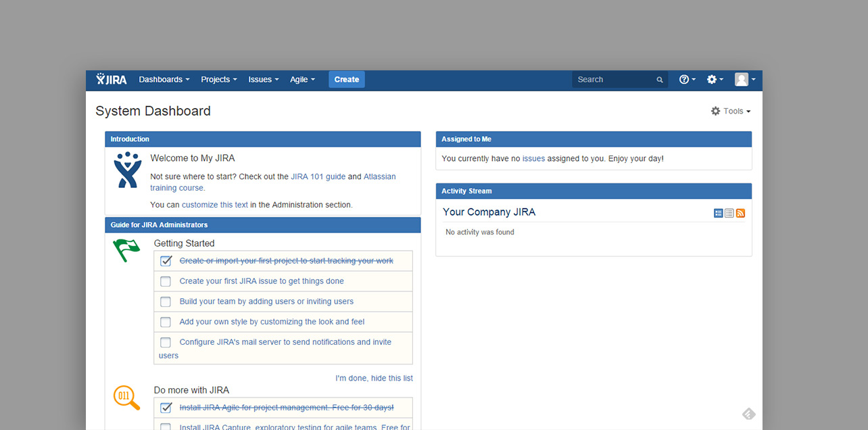This screenshot has height=430, width=868.
Task: Check the Configure JIRA's mail server checkbox
Action: pyautogui.click(x=166, y=342)
